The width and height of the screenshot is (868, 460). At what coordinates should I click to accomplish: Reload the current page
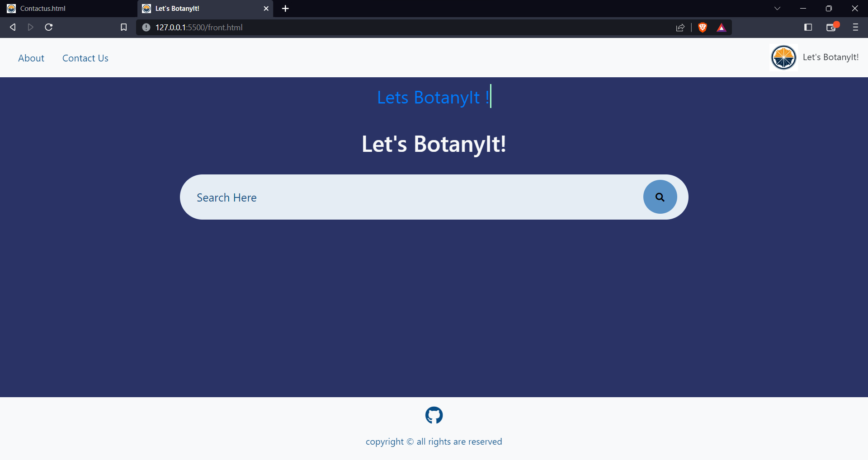(x=48, y=27)
